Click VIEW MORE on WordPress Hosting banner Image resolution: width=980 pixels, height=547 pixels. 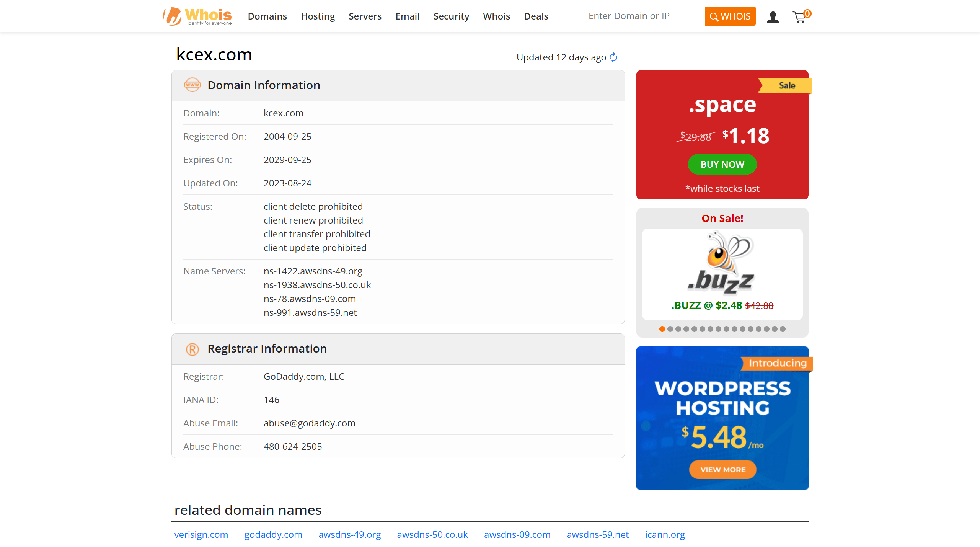(722, 469)
